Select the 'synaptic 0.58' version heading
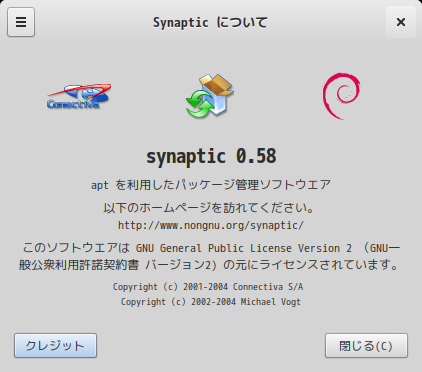 [211, 156]
